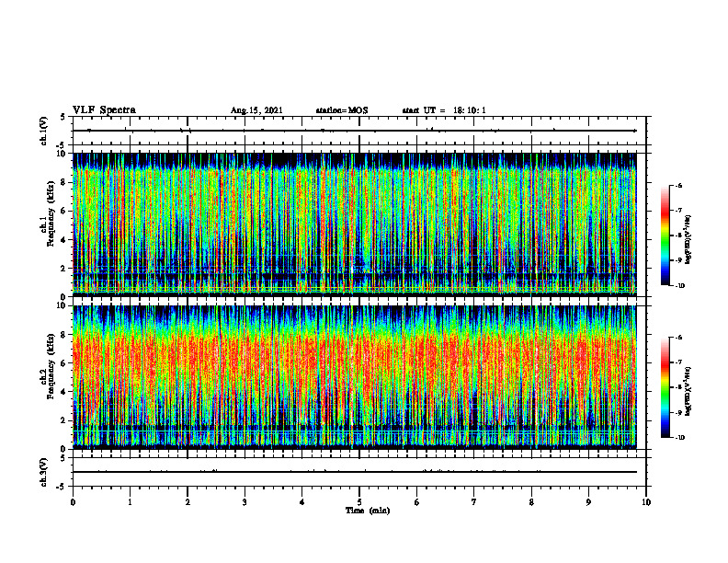Click inside the ch.2 spectrogram panel

tap(355, 377)
